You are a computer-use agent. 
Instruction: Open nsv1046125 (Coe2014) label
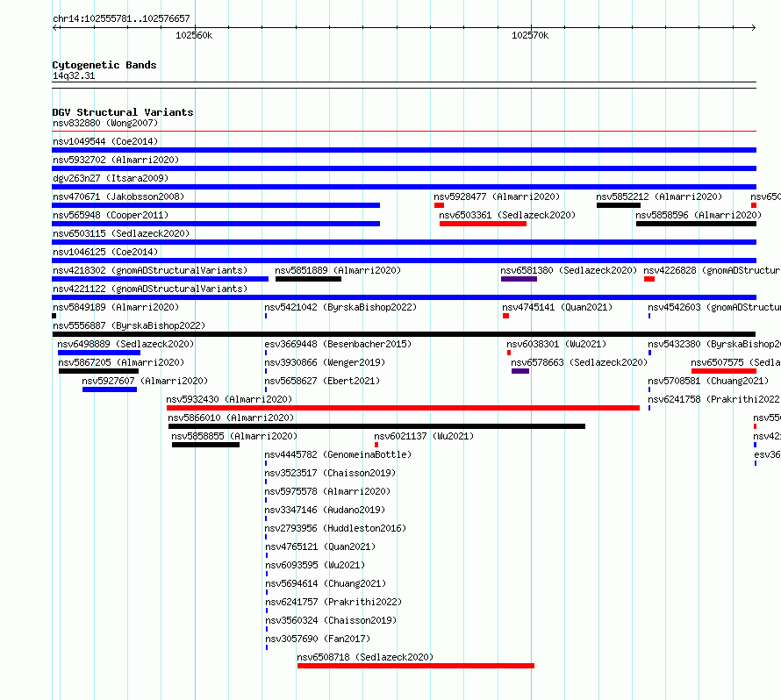[x=105, y=252]
